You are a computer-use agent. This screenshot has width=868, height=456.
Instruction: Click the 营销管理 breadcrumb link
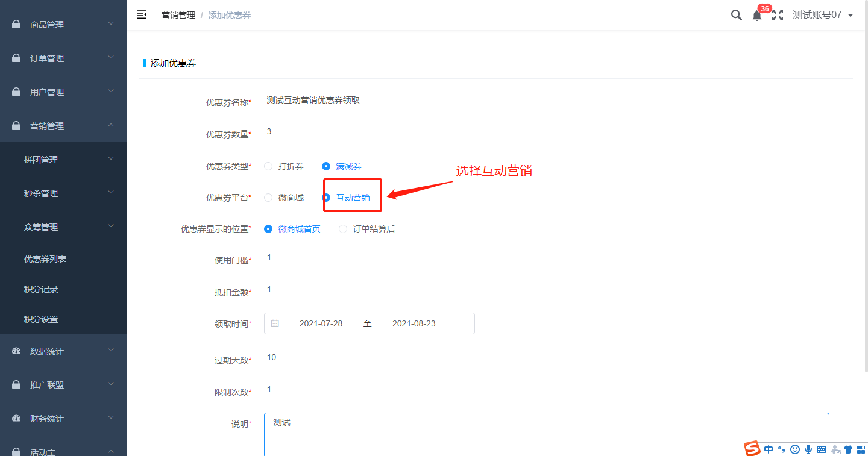[178, 16]
